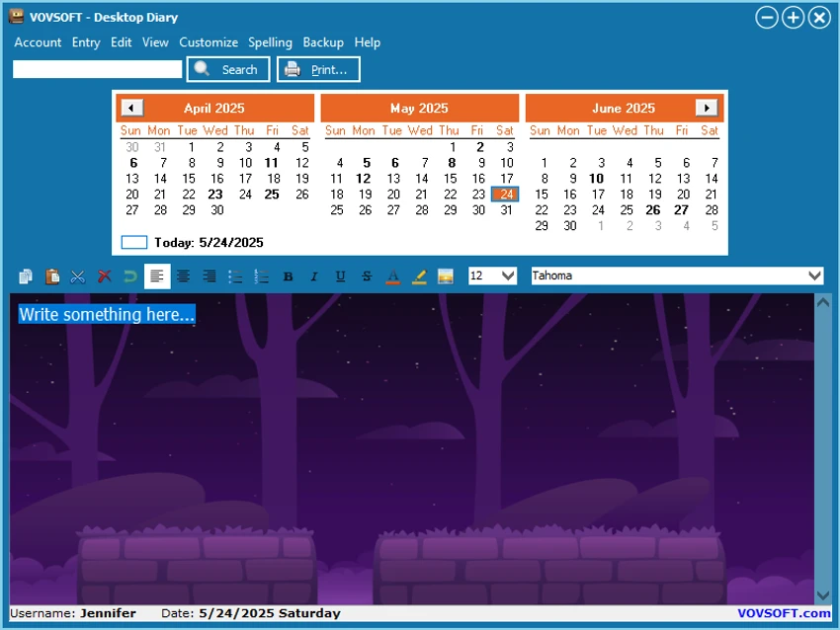840x630 pixels.
Task: Click the insert image icon
Action: pos(445,276)
